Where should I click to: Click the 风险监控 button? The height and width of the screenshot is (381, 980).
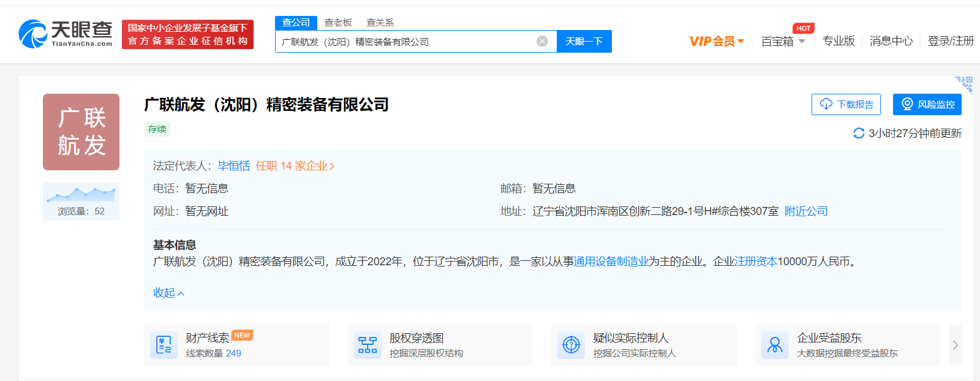pos(927,104)
